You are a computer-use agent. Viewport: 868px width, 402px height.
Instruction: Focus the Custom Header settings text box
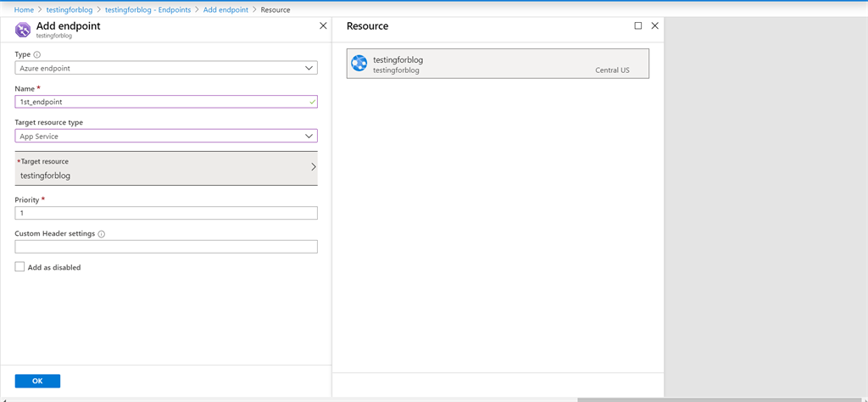point(166,247)
